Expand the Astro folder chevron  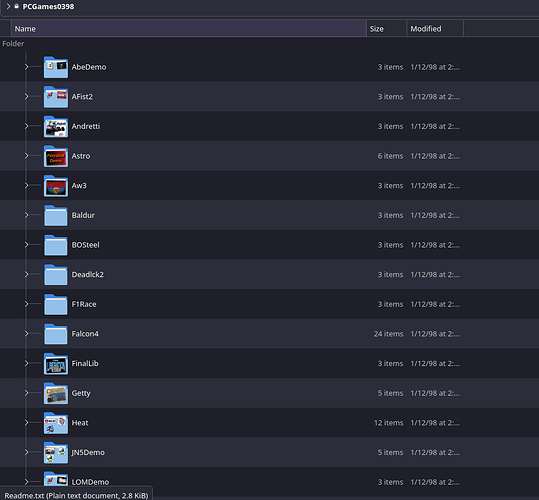26,156
